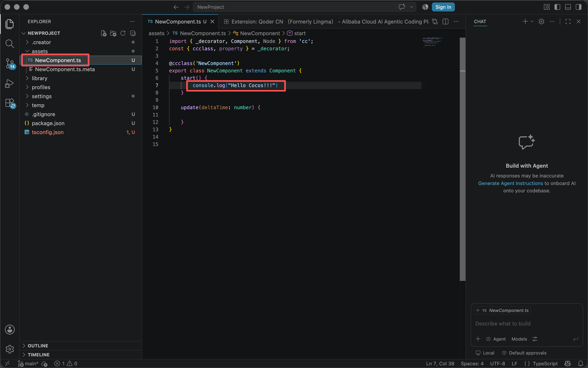This screenshot has height=368, width=588.
Task: Expand the TIMELINE section
Action: (80, 355)
